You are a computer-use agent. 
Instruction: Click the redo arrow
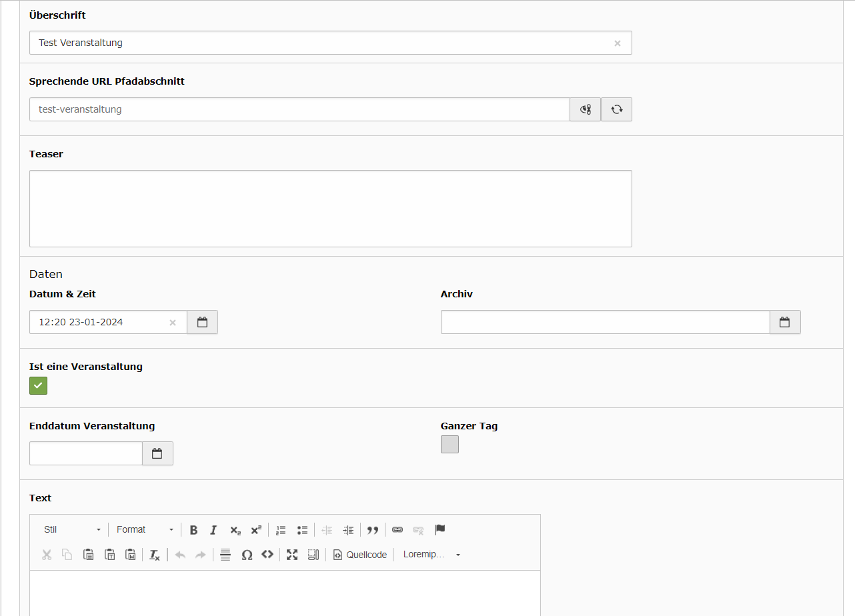(200, 555)
